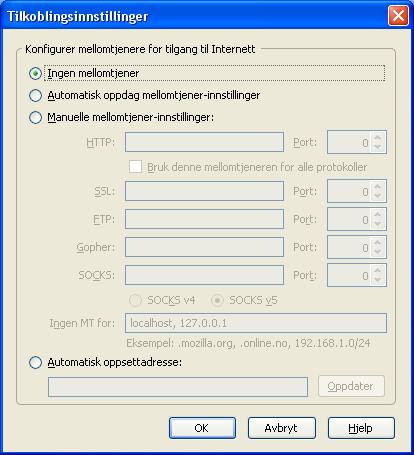Decrease the FTP port with down arrow
This screenshot has width=414, height=455.
coord(378,224)
